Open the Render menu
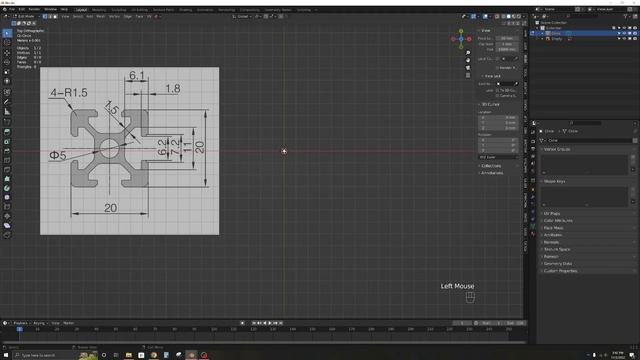 pos(34,9)
